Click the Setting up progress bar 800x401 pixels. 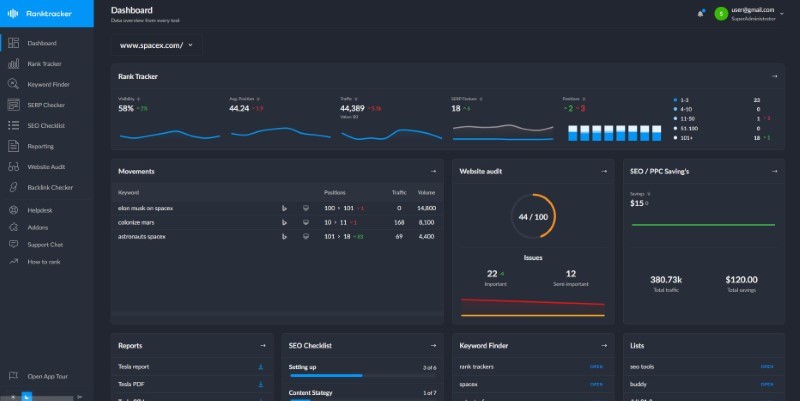[x=363, y=375]
